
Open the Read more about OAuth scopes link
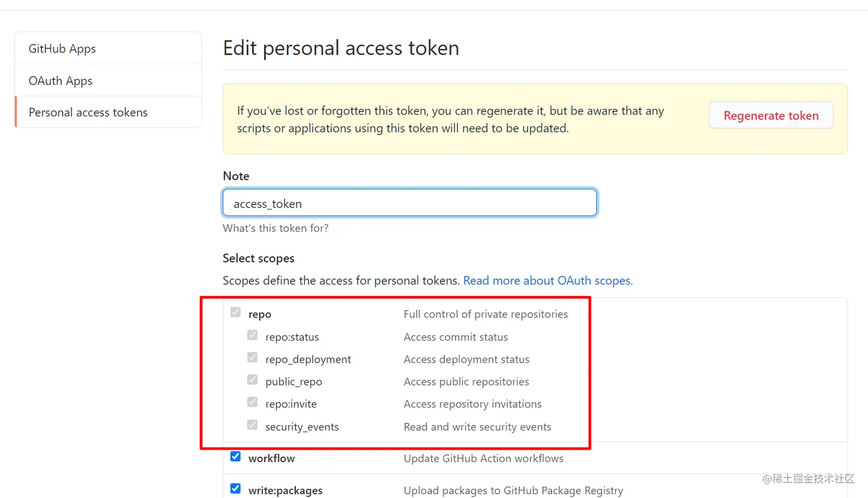(548, 281)
